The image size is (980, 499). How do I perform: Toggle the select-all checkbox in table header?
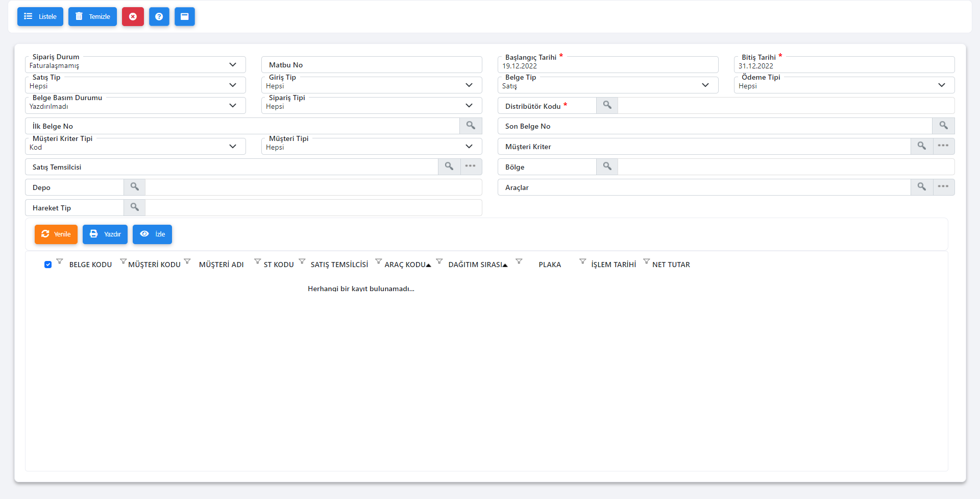(x=48, y=265)
